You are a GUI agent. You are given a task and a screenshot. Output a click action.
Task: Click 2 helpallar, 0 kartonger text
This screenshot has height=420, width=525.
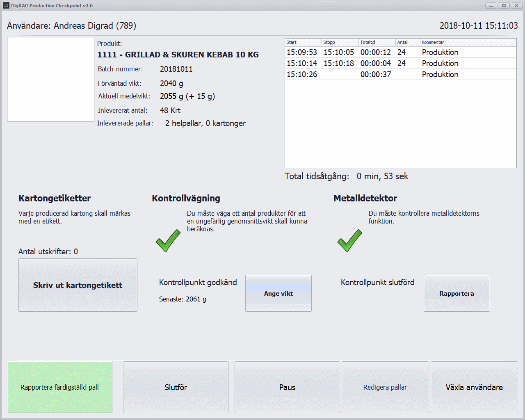(x=205, y=123)
